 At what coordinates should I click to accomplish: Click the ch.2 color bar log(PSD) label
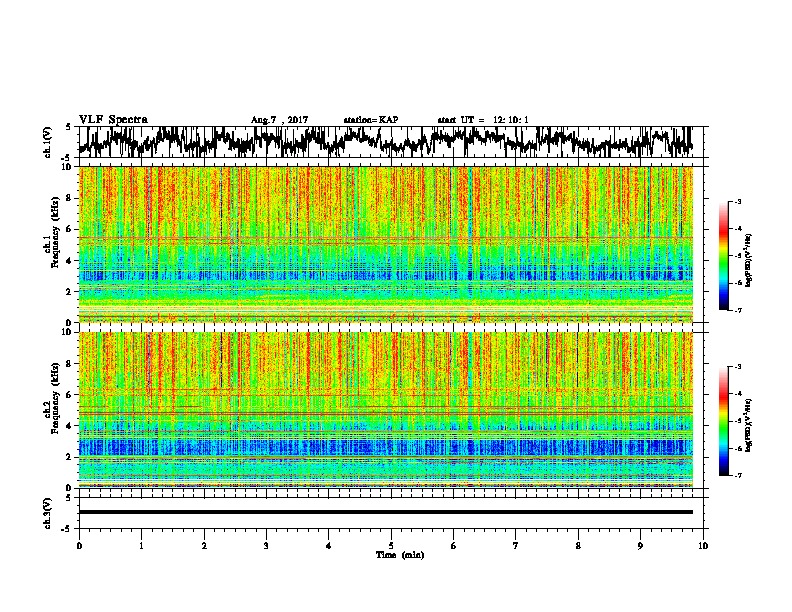749,426
